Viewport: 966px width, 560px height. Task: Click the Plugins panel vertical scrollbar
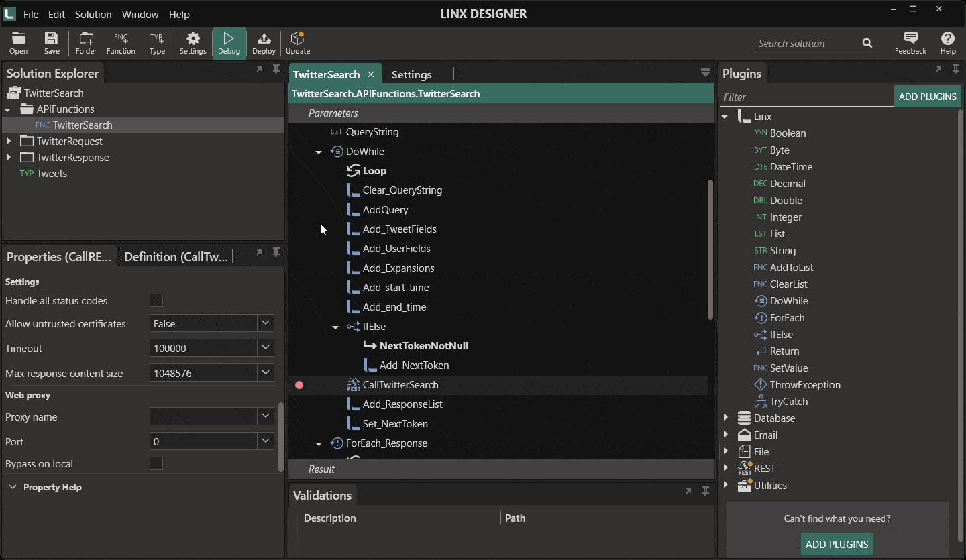coord(961,325)
